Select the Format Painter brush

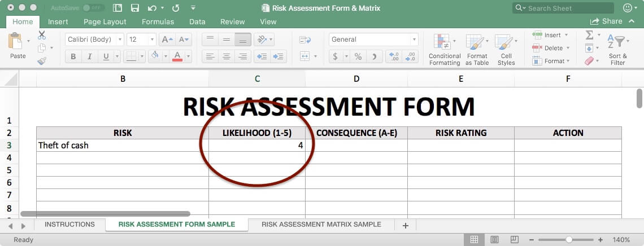42,61
